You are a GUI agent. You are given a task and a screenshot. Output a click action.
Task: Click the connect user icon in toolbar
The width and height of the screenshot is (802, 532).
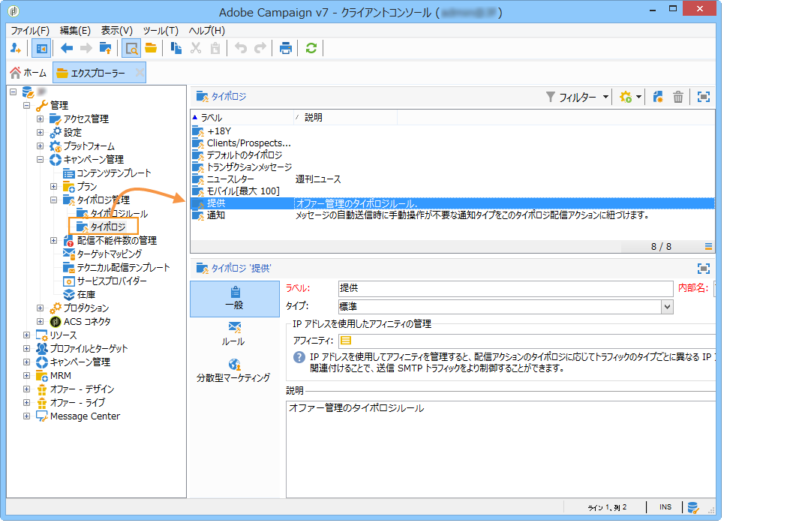[x=15, y=49]
